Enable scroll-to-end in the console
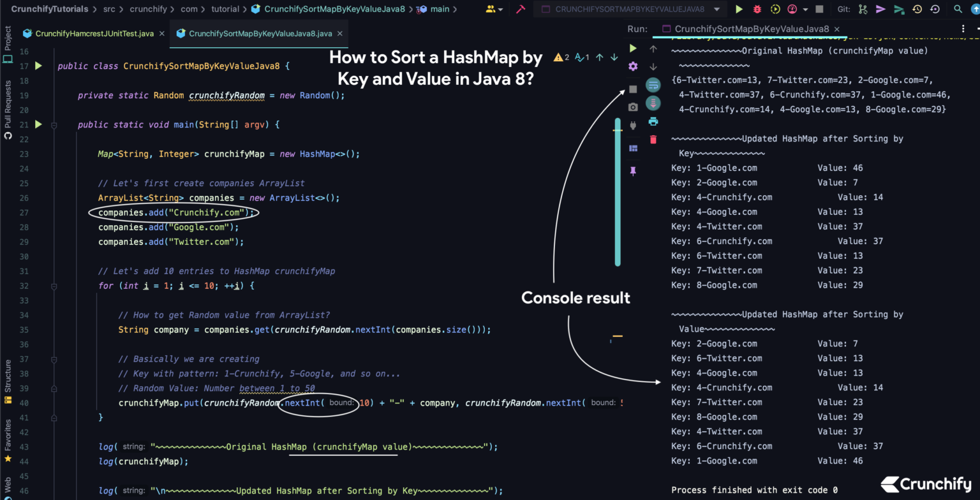The width and height of the screenshot is (980, 500). tap(653, 103)
